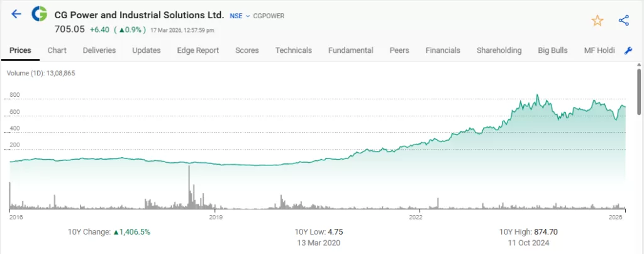Select the Updates tab
644x254 pixels.
[x=147, y=50]
